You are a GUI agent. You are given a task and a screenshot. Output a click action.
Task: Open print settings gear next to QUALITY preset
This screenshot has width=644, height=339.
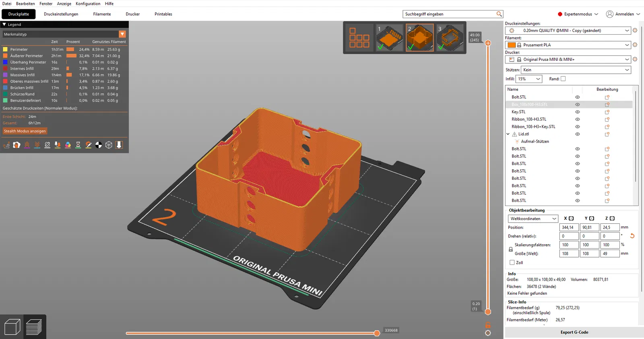(635, 31)
